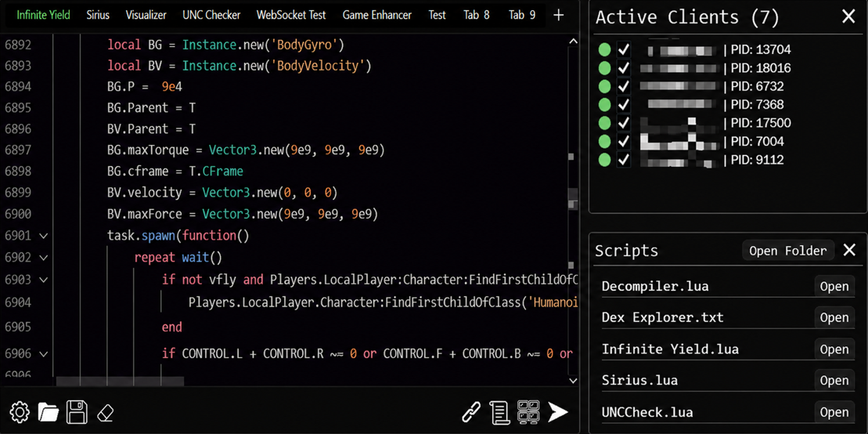
Task: Open the Dex Explorer.txt script
Action: pos(834,317)
